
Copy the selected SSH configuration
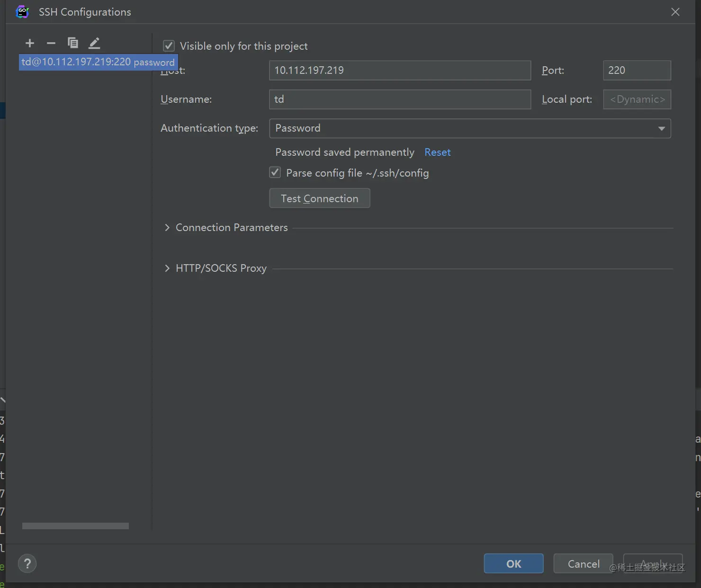point(73,43)
